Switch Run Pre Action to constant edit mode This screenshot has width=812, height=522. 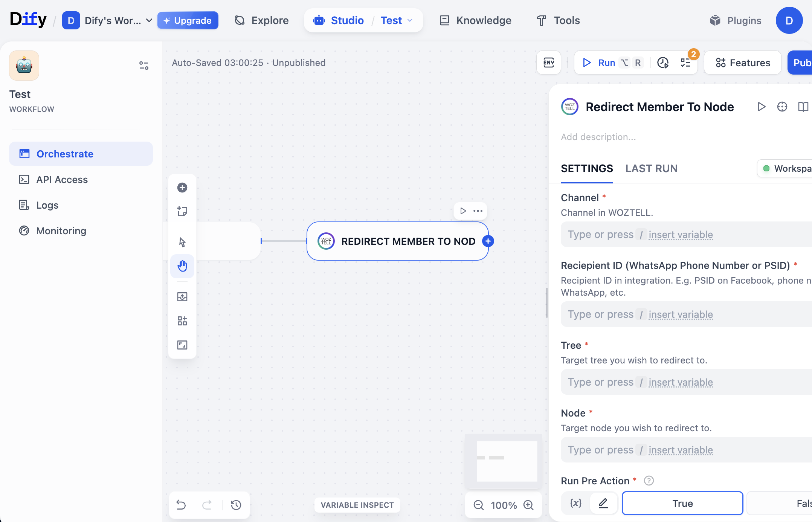pos(603,503)
